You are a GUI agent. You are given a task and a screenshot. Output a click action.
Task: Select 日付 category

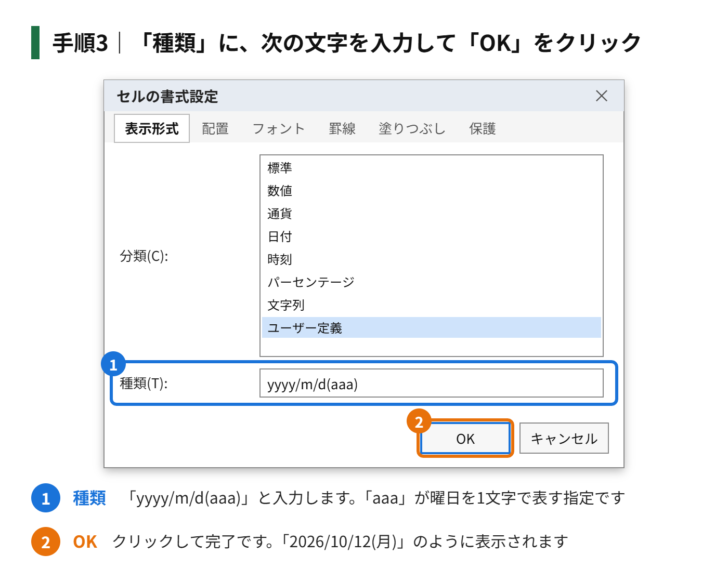click(x=432, y=236)
